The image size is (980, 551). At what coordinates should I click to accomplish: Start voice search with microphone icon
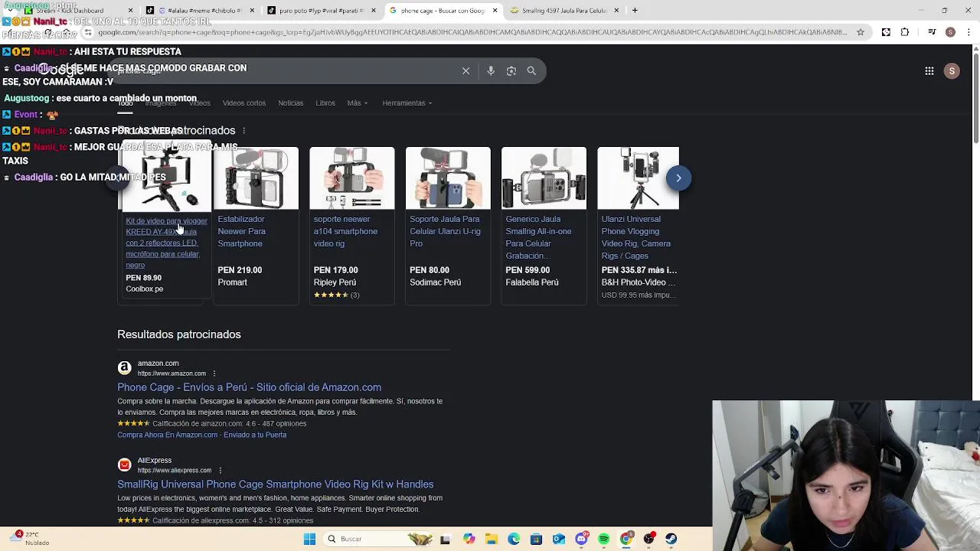click(x=491, y=71)
